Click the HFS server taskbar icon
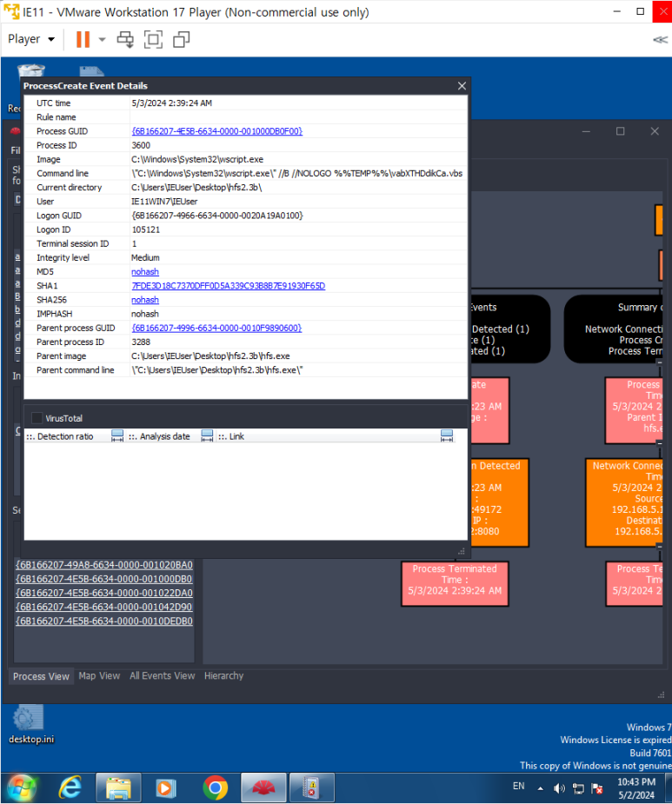 (x=312, y=787)
